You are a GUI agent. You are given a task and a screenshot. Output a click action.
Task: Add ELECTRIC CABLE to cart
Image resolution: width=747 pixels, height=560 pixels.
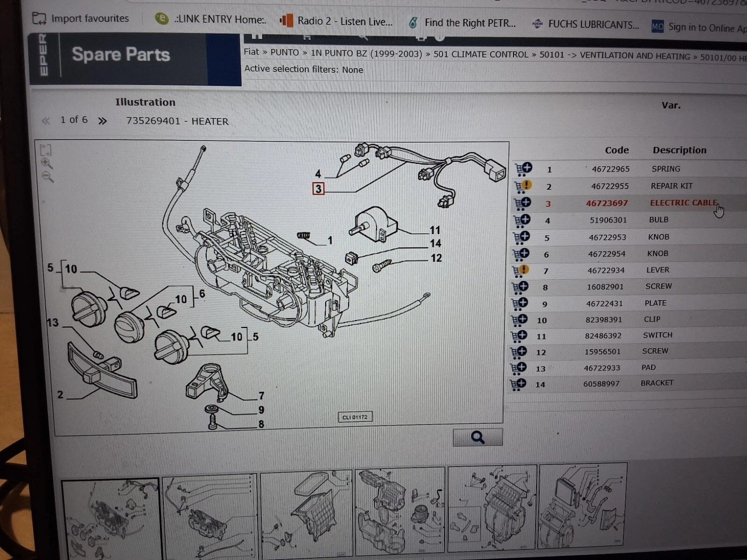522,203
